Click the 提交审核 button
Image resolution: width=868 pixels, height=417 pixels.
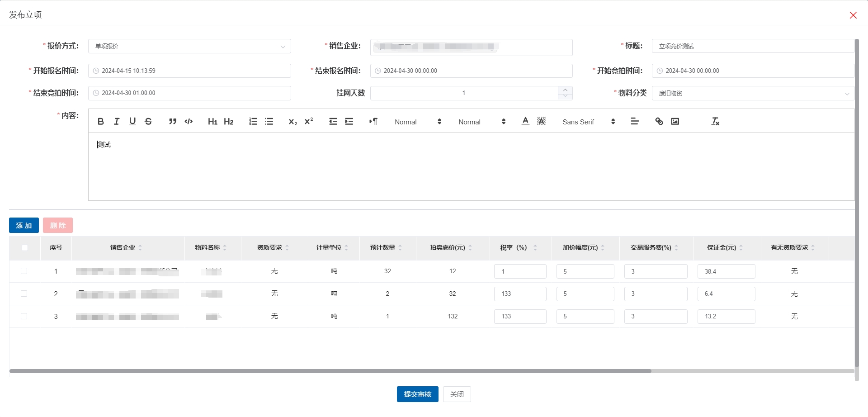coord(417,394)
